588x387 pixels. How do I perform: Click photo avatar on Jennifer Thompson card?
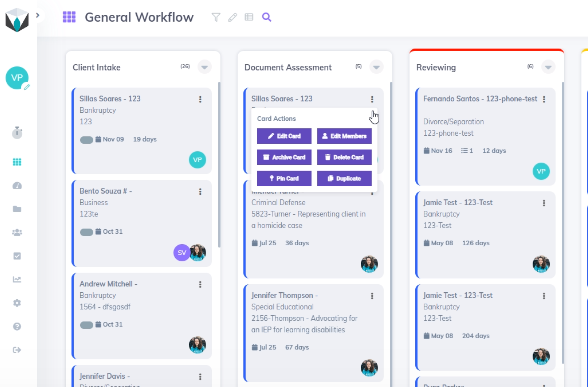(369, 368)
